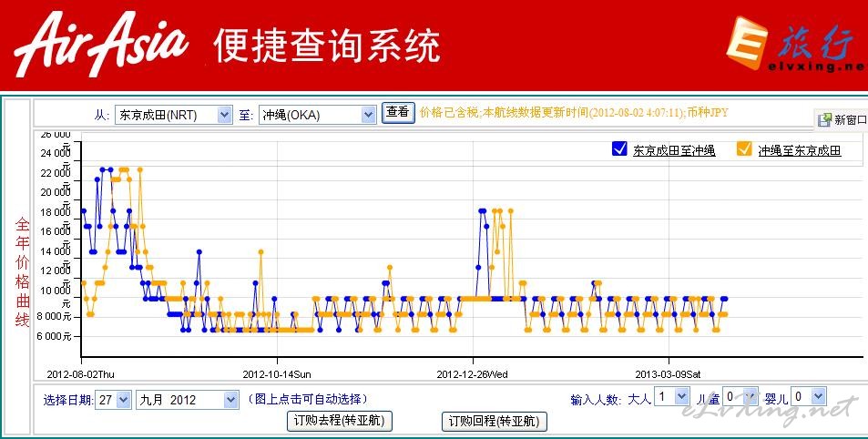Viewport: 868px width, 439px height.
Task: Click the new window icon
Action: point(825,119)
